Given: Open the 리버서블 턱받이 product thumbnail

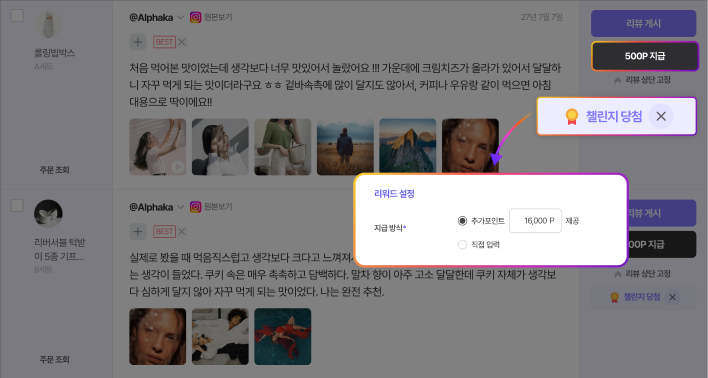Looking at the screenshot, I should (x=48, y=214).
